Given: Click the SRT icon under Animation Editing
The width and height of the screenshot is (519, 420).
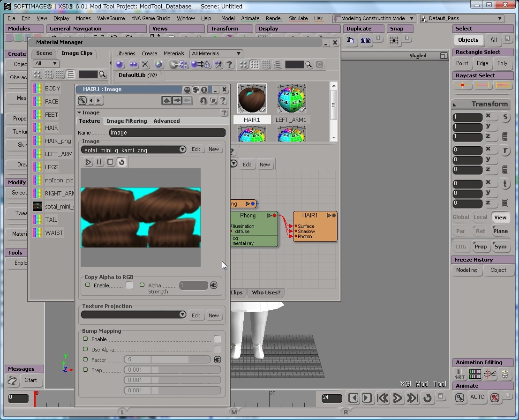Looking at the screenshot, I should pos(459,374).
